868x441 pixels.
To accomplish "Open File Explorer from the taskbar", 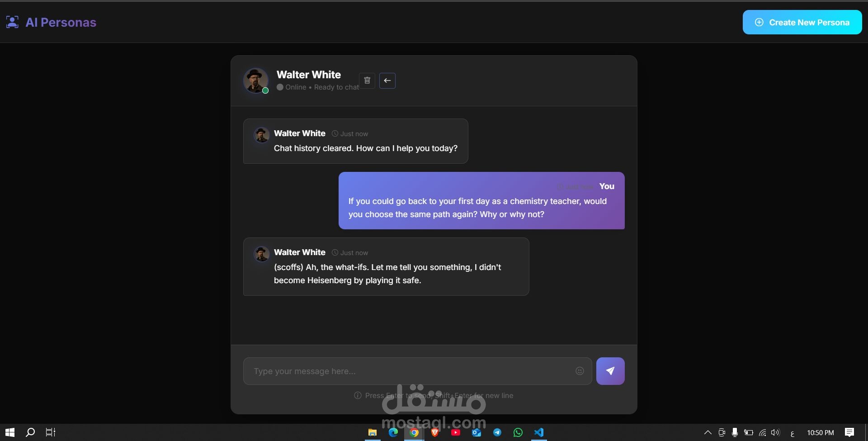I will [373, 432].
